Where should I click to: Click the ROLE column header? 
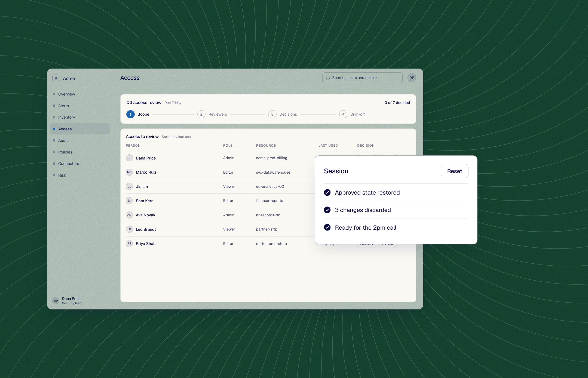228,146
